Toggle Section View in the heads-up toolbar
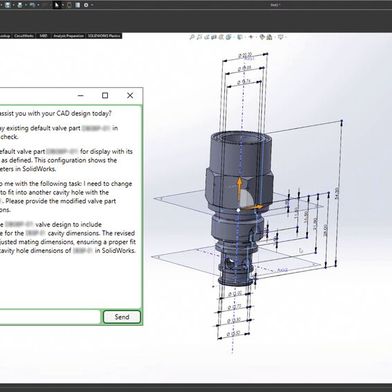This screenshot has width=392, height=392. [x=214, y=37]
